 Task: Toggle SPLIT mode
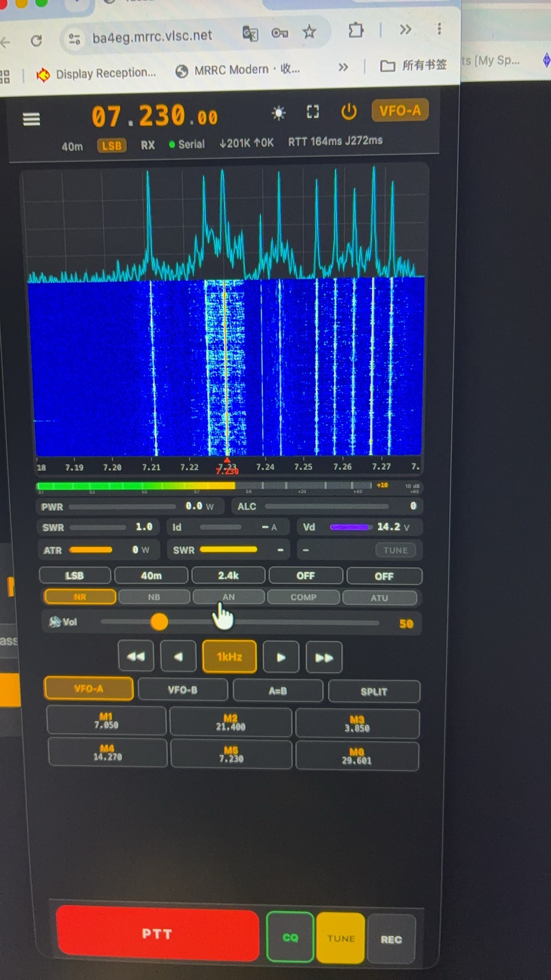pos(374,692)
